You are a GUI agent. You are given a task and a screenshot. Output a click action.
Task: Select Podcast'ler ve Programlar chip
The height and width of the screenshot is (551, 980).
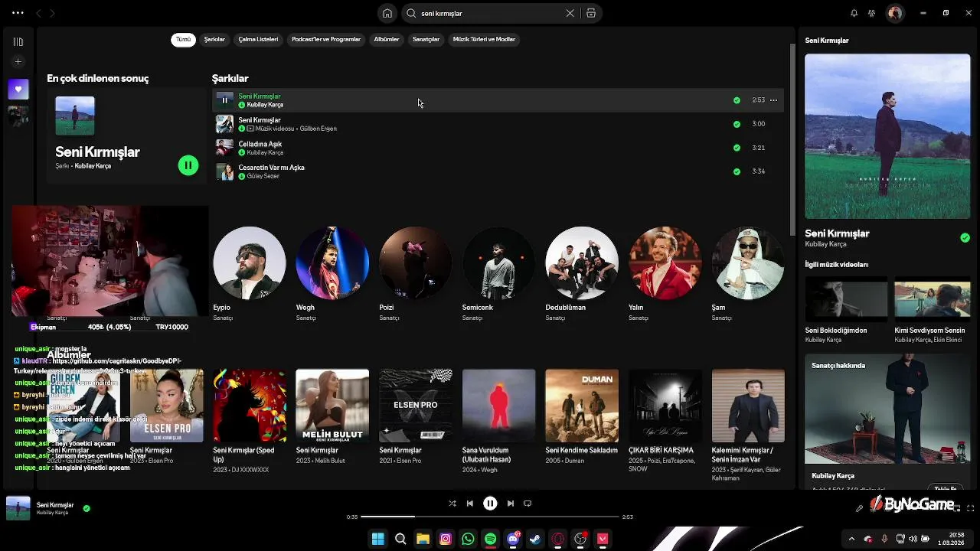click(x=326, y=39)
